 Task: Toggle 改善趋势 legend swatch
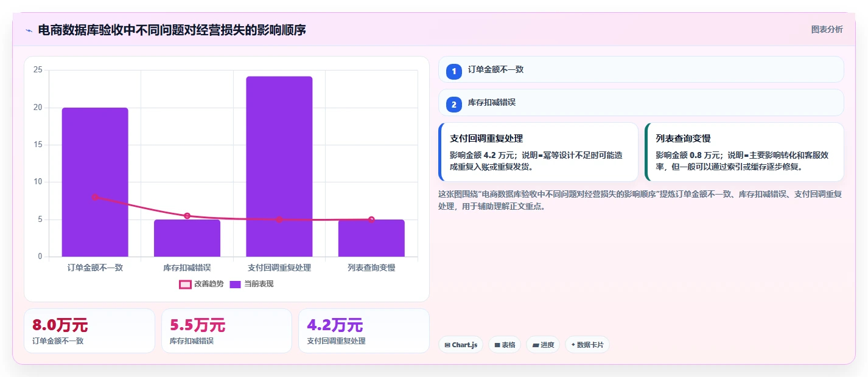click(185, 284)
